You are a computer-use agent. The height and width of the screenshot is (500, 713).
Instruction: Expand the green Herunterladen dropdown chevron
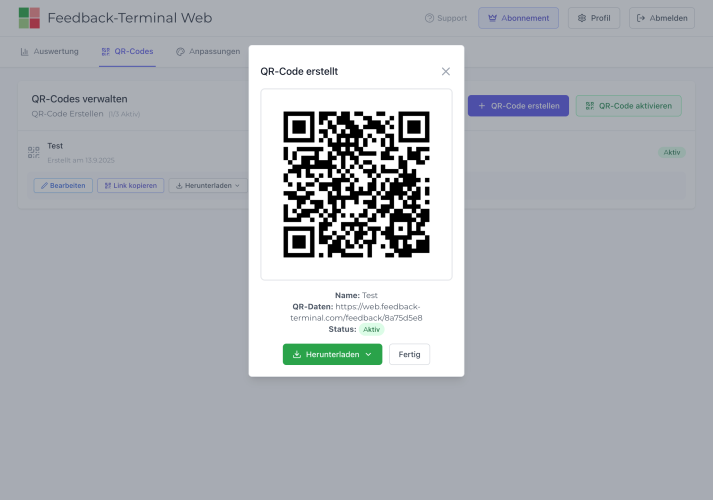click(x=368, y=355)
